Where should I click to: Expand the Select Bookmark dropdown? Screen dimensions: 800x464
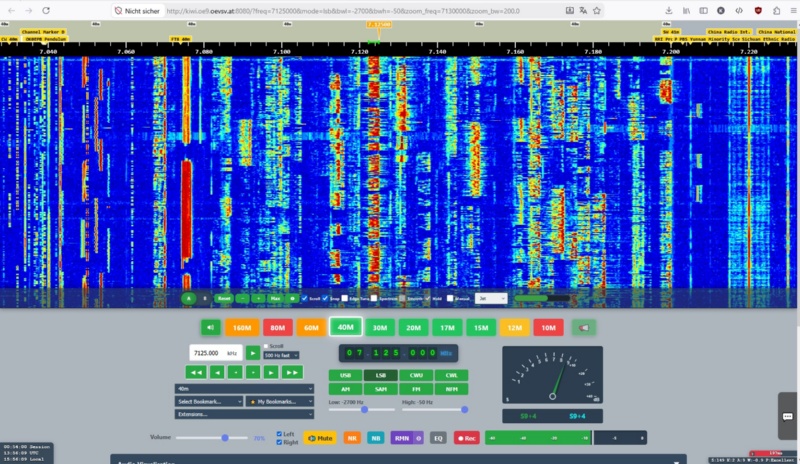point(208,401)
